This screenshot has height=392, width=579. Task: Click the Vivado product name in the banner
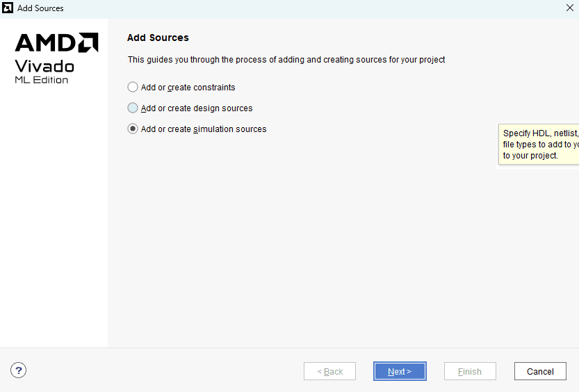(x=44, y=66)
